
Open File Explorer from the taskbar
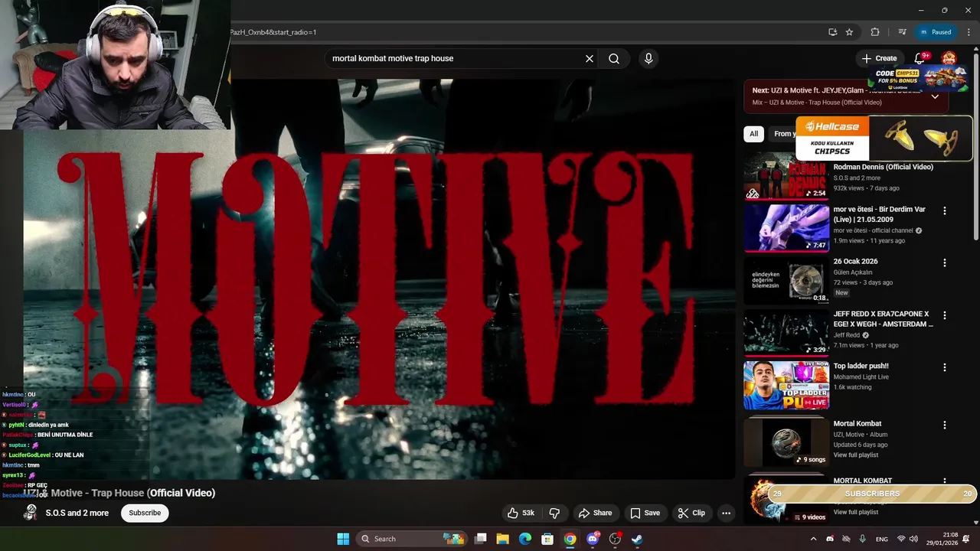(503, 539)
